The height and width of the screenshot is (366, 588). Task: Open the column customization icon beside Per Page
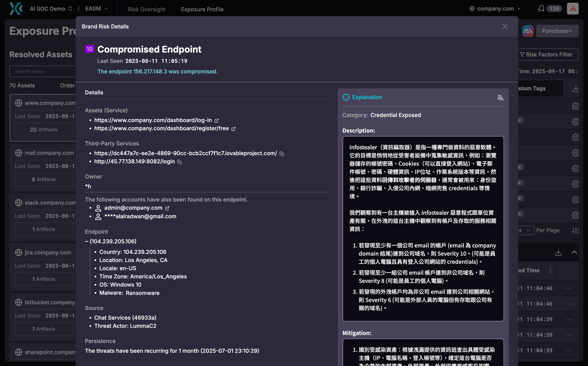coord(576,231)
